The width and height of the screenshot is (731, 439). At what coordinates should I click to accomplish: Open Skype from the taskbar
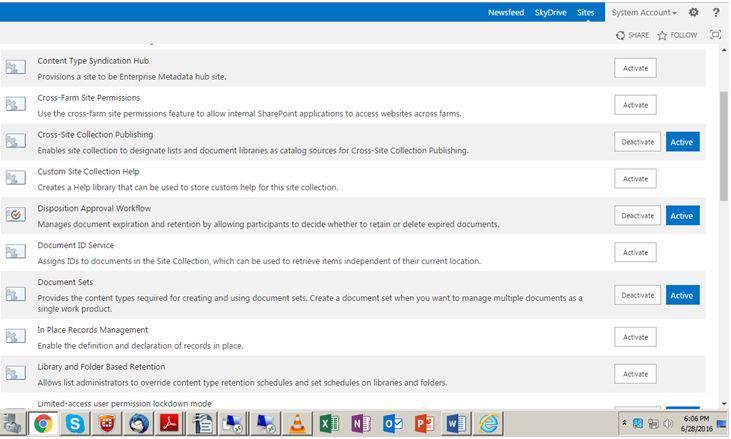tap(75, 424)
